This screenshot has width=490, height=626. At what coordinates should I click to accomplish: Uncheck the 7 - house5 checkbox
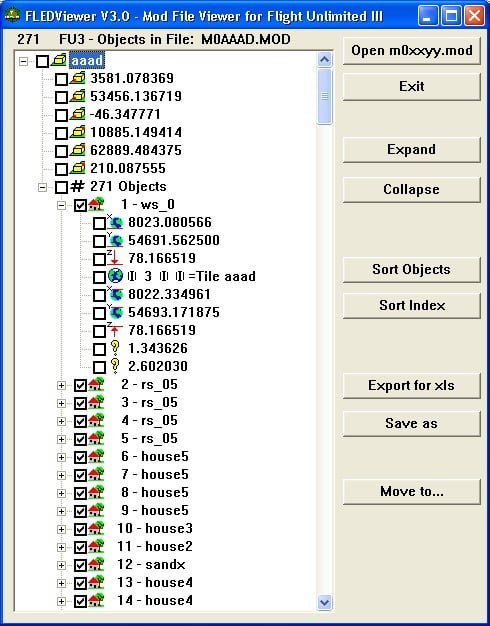coord(80,475)
